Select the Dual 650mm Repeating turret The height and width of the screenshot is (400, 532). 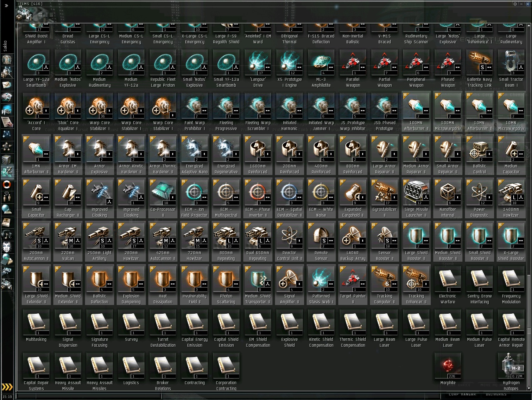point(258,242)
